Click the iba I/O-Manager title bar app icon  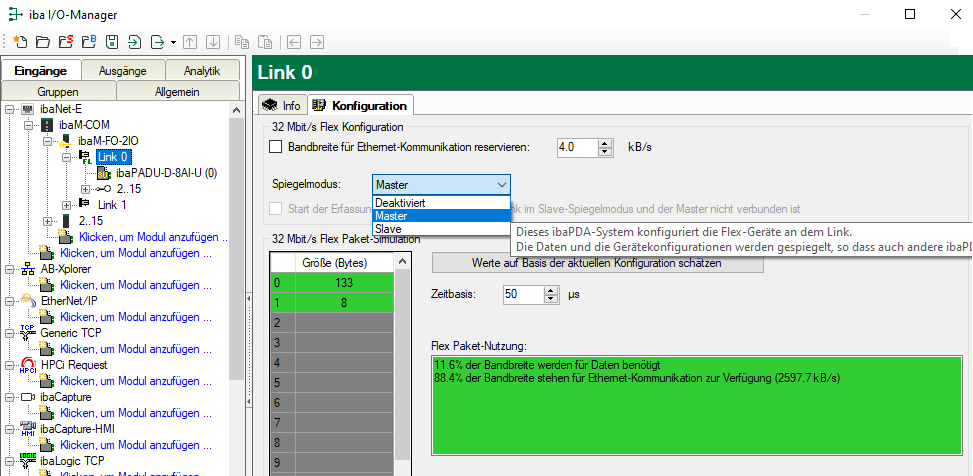click(x=16, y=14)
